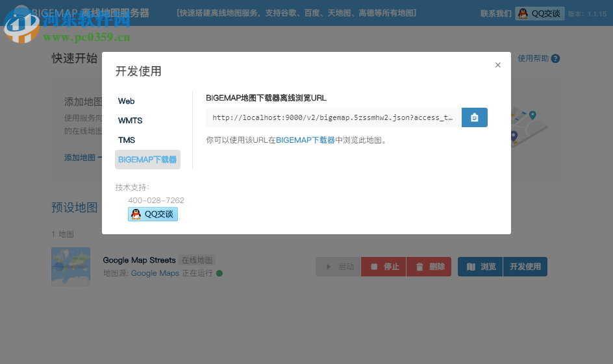Select the TMS tab
This screenshot has width=613, height=364.
pos(127,140)
